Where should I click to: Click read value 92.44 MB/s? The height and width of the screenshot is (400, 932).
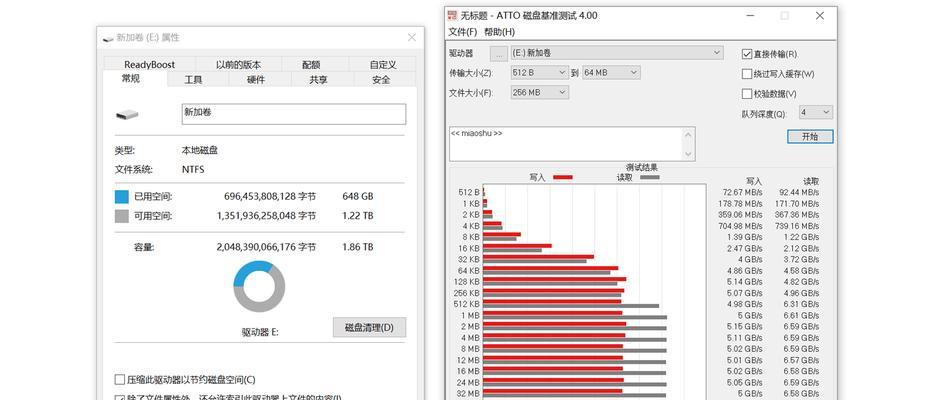(799, 193)
